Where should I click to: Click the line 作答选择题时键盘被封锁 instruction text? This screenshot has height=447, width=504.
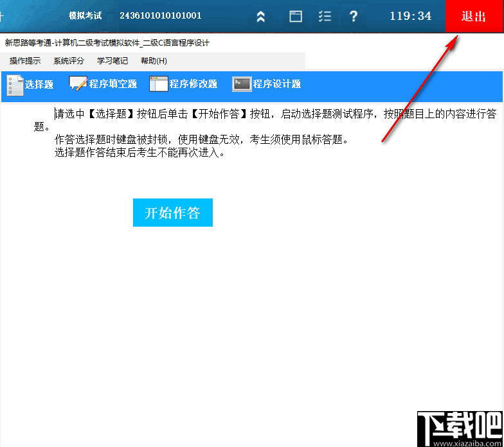pyautogui.click(x=202, y=139)
